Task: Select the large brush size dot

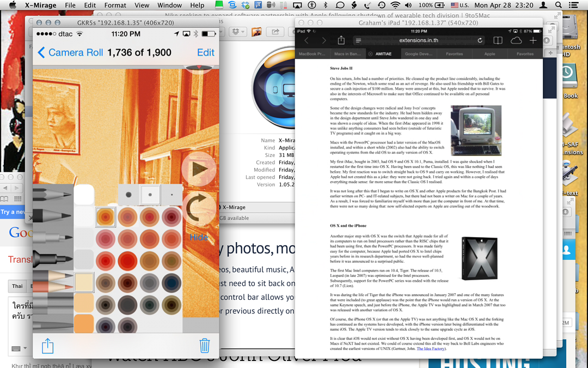Action: (x=128, y=195)
